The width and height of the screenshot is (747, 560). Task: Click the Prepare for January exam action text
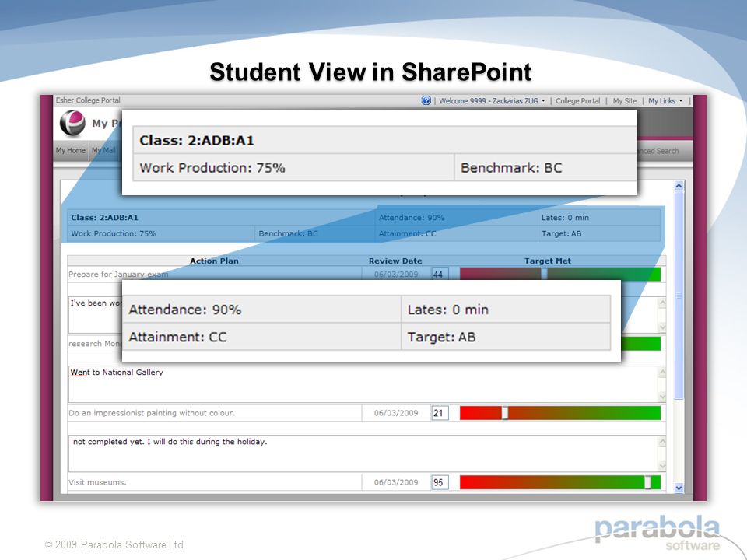(x=118, y=275)
